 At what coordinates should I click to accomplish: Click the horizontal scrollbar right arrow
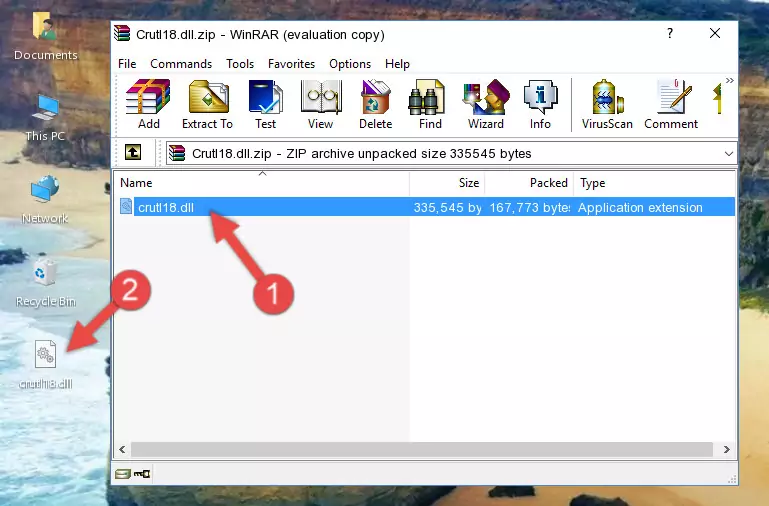click(727, 450)
